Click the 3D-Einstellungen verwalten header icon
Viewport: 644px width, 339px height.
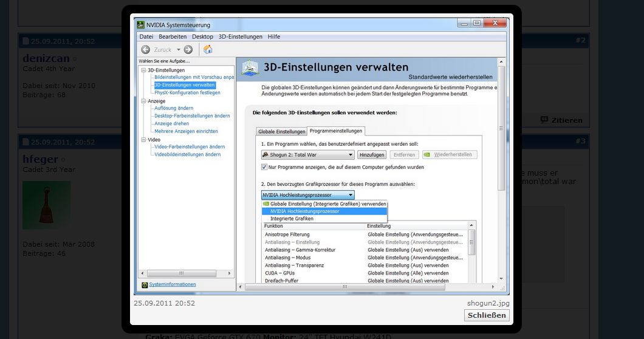point(250,67)
